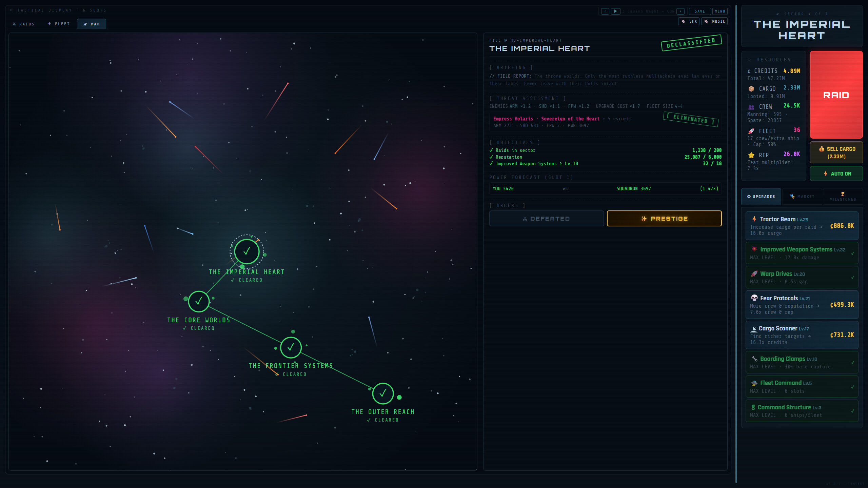The image size is (868, 488).
Task: Click the fleet rocket icon in Resources
Action: pos(751,131)
